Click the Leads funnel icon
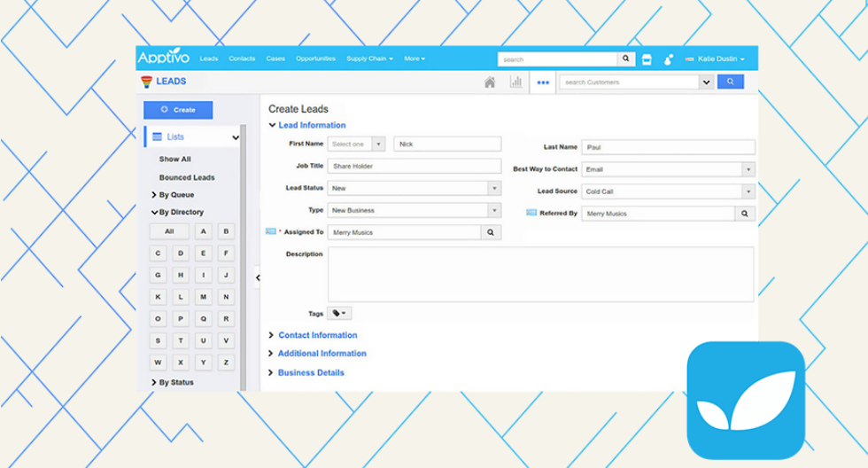This screenshot has width=868, height=468. click(x=147, y=82)
